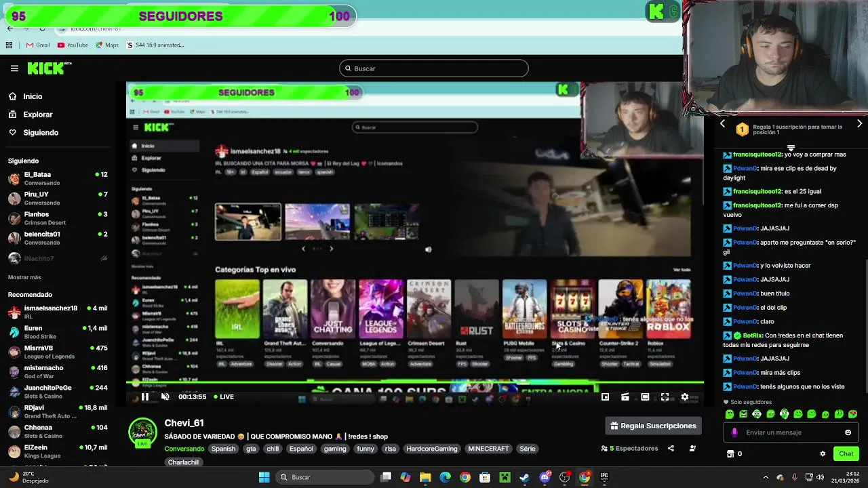The height and width of the screenshot is (488, 868).
Task: Open the Chevi_61 channel name
Action: click(x=184, y=423)
